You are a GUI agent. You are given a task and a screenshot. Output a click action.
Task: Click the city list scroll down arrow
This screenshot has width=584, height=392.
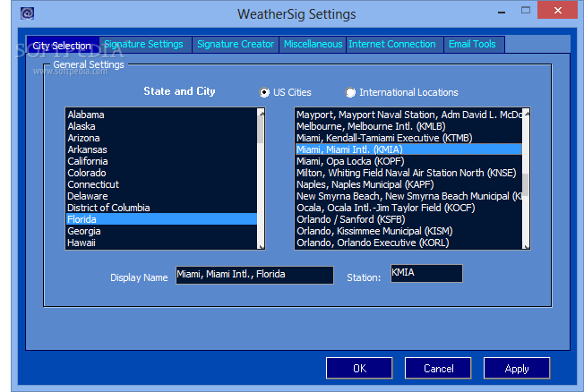point(527,245)
